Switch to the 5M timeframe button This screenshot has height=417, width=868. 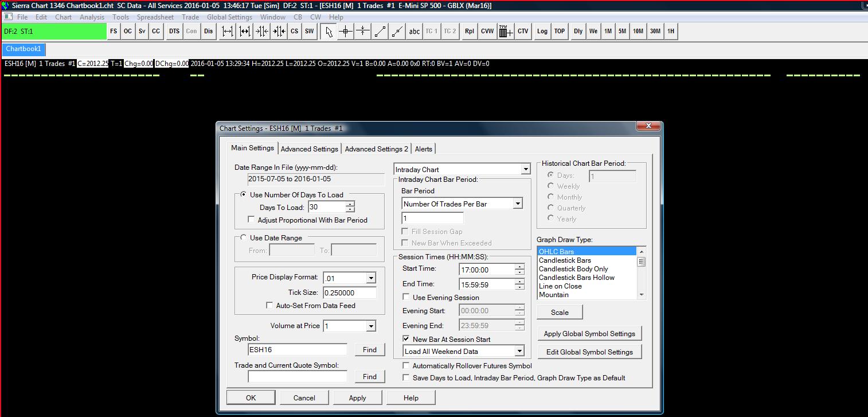[x=622, y=32]
